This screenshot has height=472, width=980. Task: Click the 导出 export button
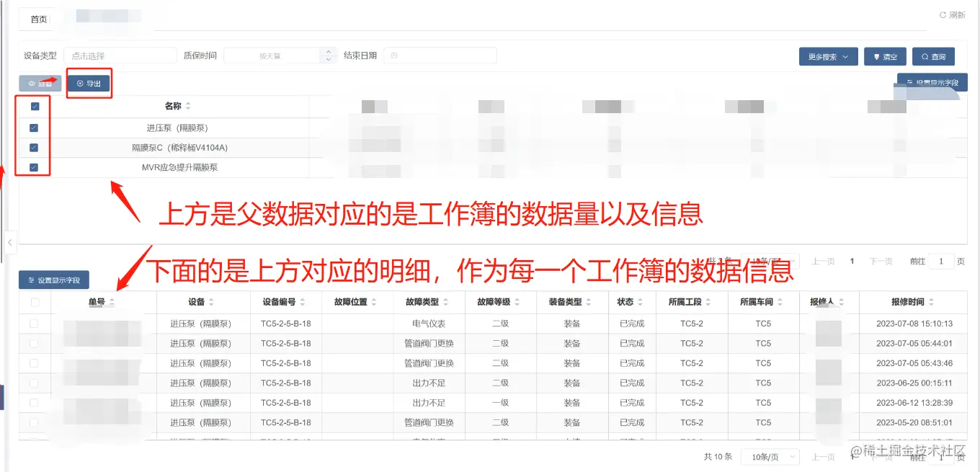pyautogui.click(x=89, y=83)
